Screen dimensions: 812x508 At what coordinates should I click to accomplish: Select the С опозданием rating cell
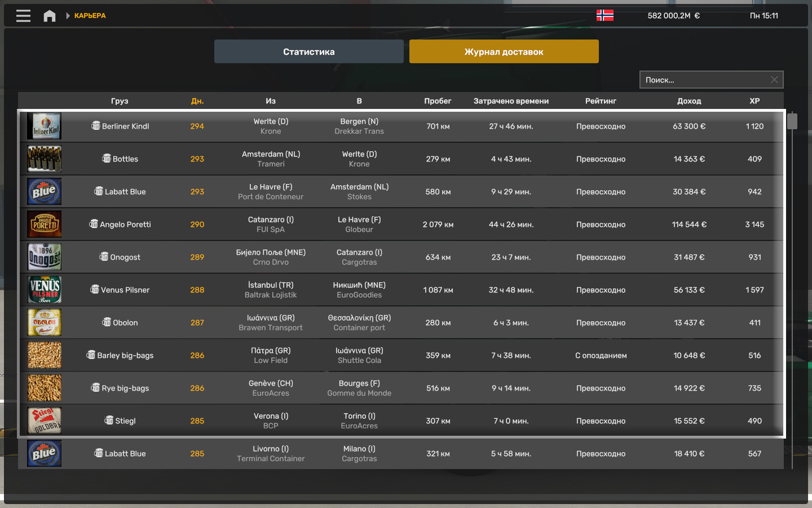pyautogui.click(x=601, y=356)
